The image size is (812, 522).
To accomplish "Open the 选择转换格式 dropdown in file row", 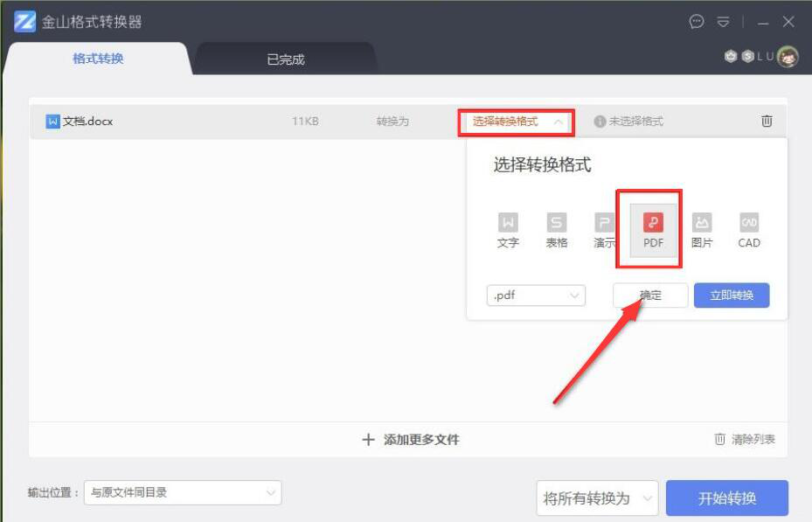I will 517,122.
